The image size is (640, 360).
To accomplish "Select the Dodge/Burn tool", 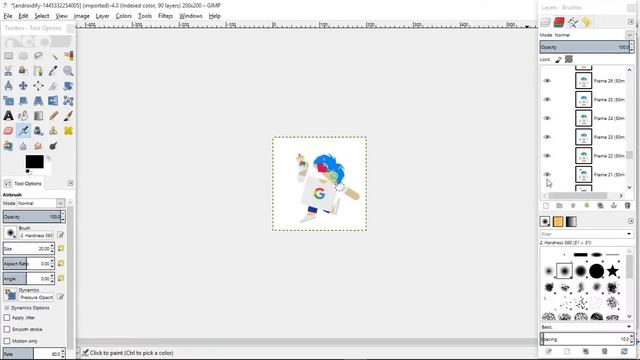I will coord(53,146).
